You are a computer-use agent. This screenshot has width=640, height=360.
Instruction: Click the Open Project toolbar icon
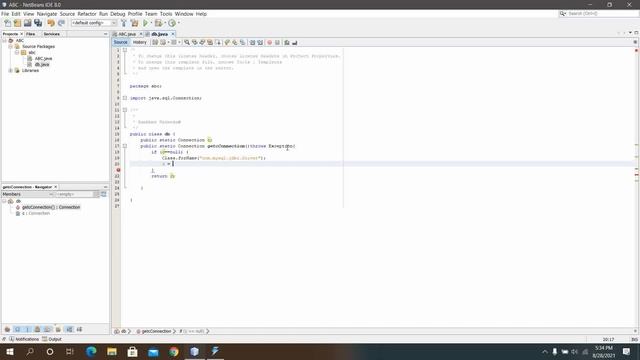tap(27, 23)
